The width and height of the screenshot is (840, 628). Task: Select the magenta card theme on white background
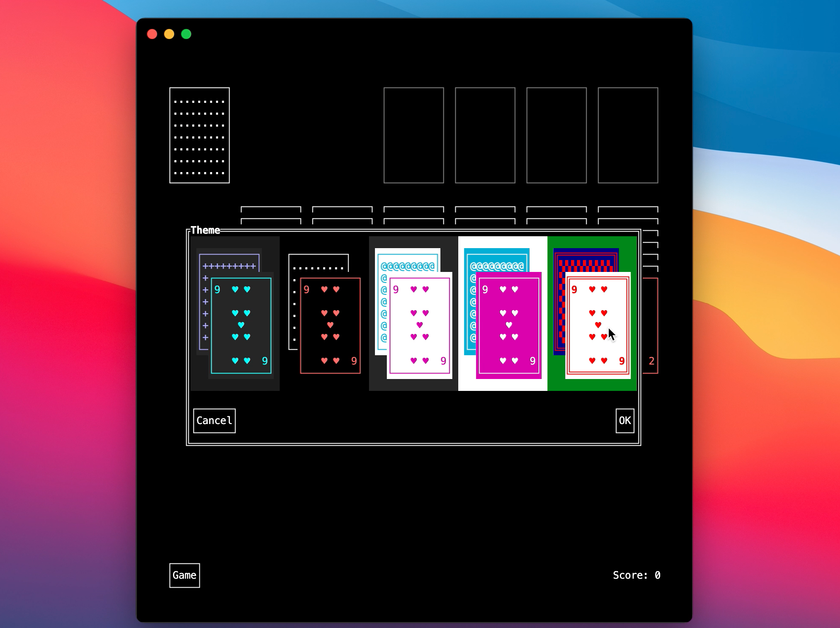coord(508,325)
